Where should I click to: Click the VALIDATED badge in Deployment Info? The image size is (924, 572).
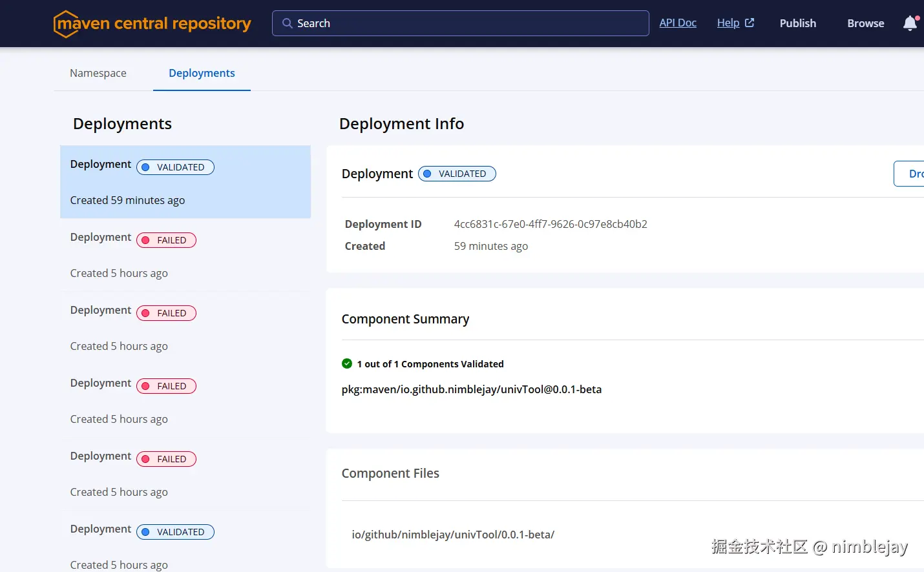[x=457, y=174]
